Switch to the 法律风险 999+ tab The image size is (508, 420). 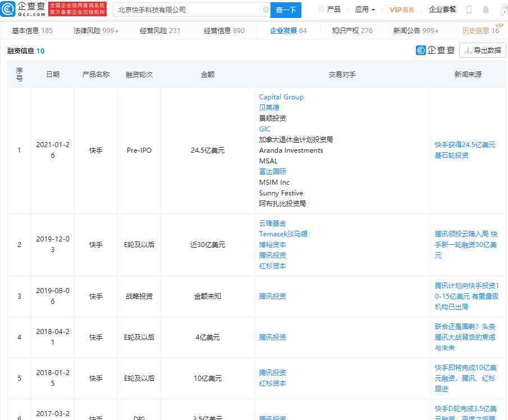[x=96, y=31]
